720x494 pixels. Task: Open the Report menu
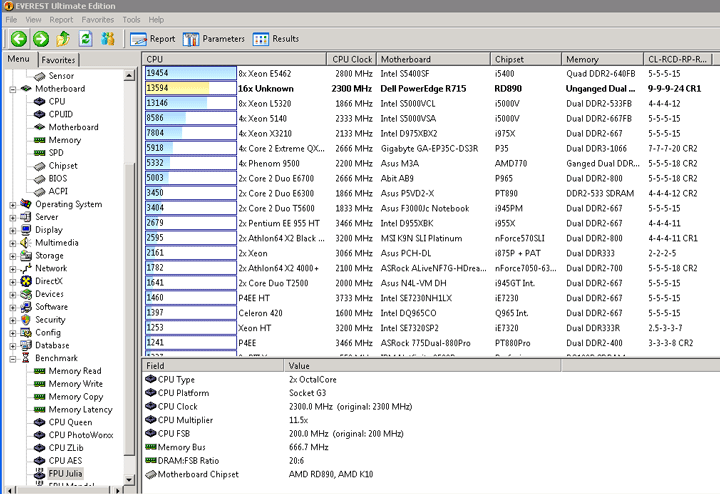(61, 20)
